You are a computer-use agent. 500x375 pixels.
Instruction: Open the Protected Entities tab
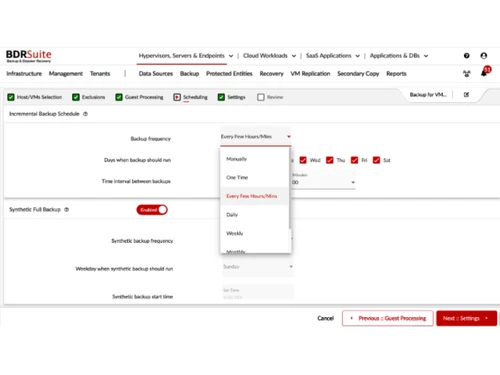[229, 74]
